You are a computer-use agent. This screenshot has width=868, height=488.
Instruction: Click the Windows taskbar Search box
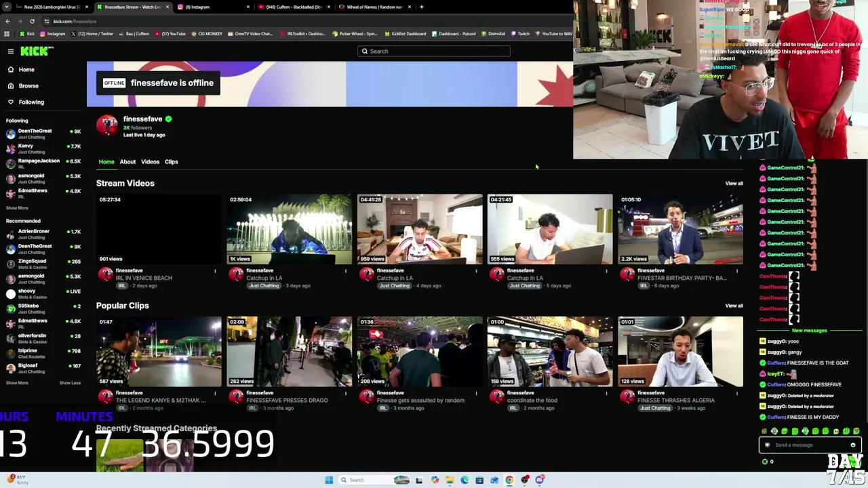click(x=366, y=480)
